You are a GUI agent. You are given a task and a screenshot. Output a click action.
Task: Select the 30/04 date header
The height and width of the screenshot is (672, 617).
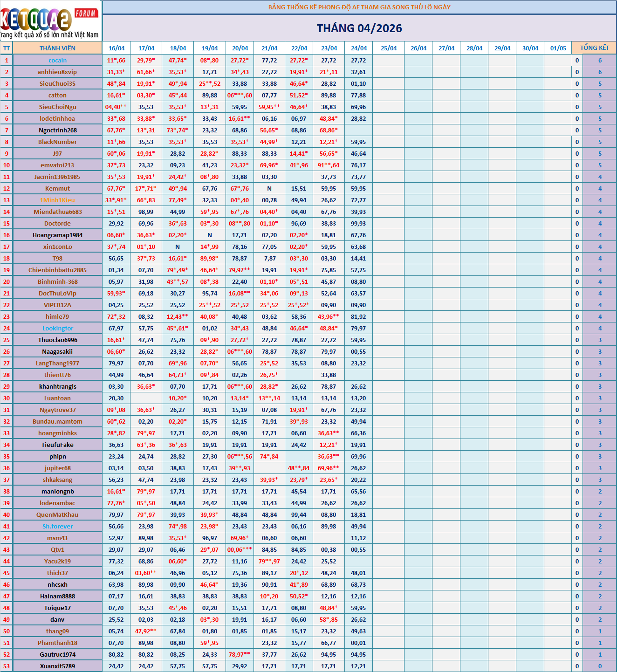[530, 48]
